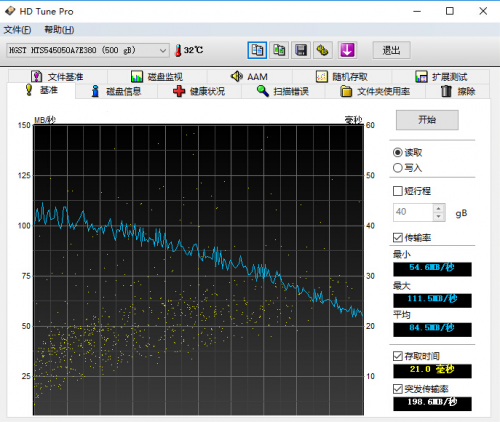Click the thermometer temperature icon
This screenshot has width=500, height=422.
pos(178,50)
